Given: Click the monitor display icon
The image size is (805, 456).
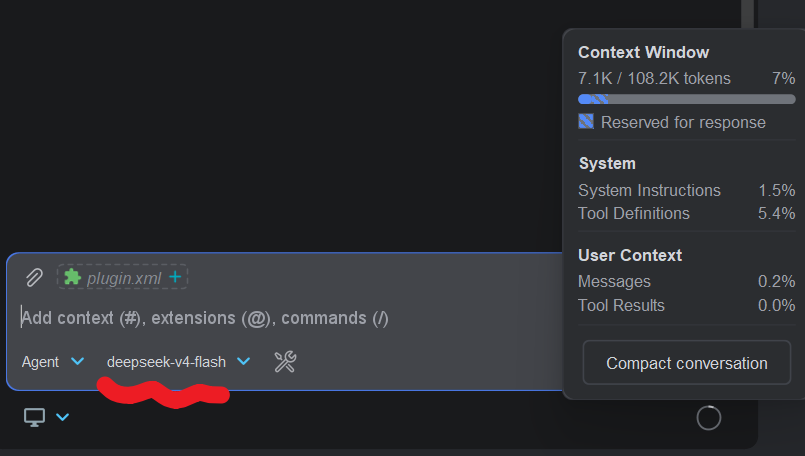Looking at the screenshot, I should tap(34, 417).
